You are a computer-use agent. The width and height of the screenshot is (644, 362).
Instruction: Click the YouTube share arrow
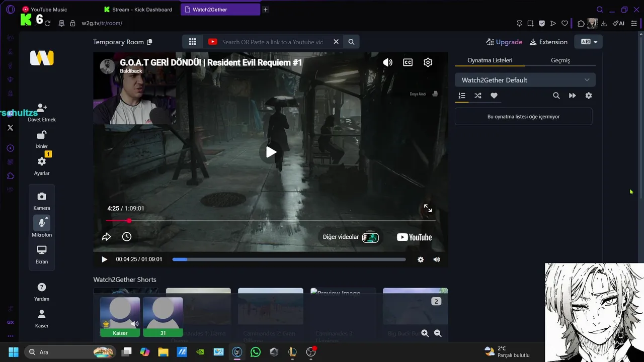pyautogui.click(x=107, y=237)
